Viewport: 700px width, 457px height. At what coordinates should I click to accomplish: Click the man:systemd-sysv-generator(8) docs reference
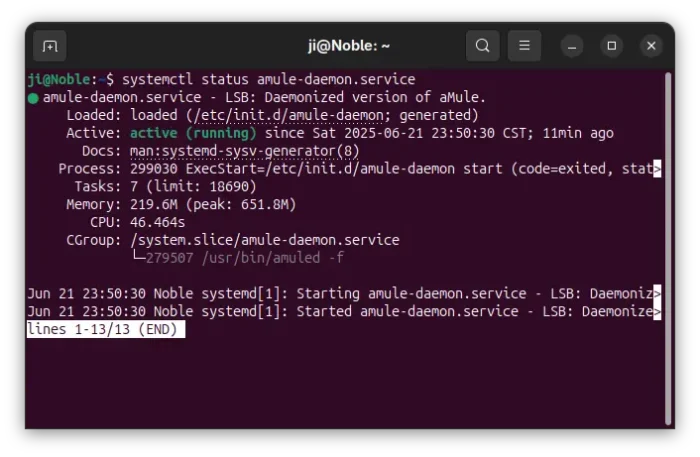[244, 151]
